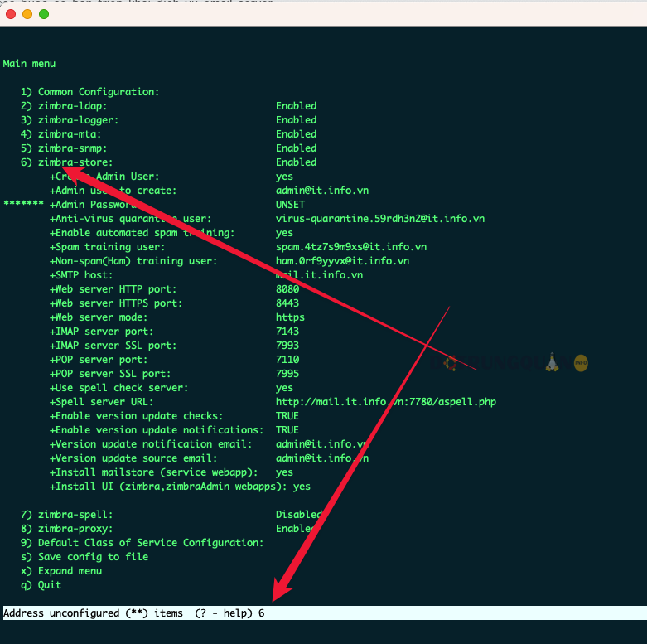The height and width of the screenshot is (644, 647).
Task: Click '+IMAP server port:' label
Action: point(102,331)
